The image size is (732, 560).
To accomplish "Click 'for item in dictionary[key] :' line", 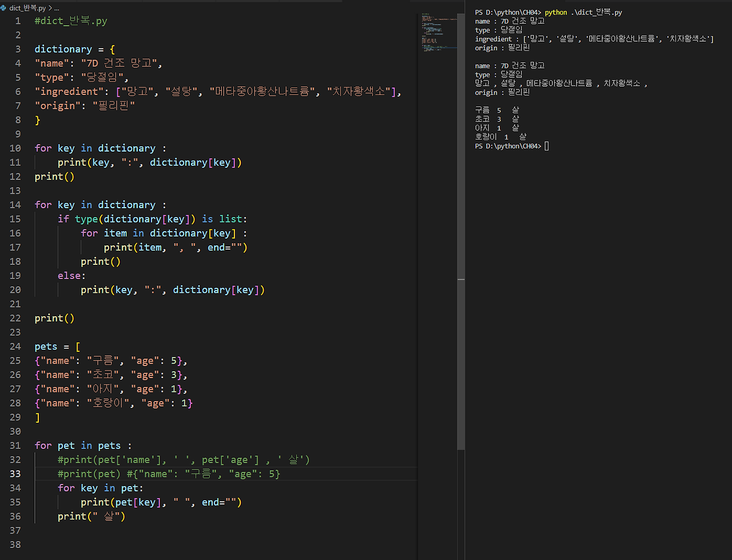I will [x=164, y=233].
